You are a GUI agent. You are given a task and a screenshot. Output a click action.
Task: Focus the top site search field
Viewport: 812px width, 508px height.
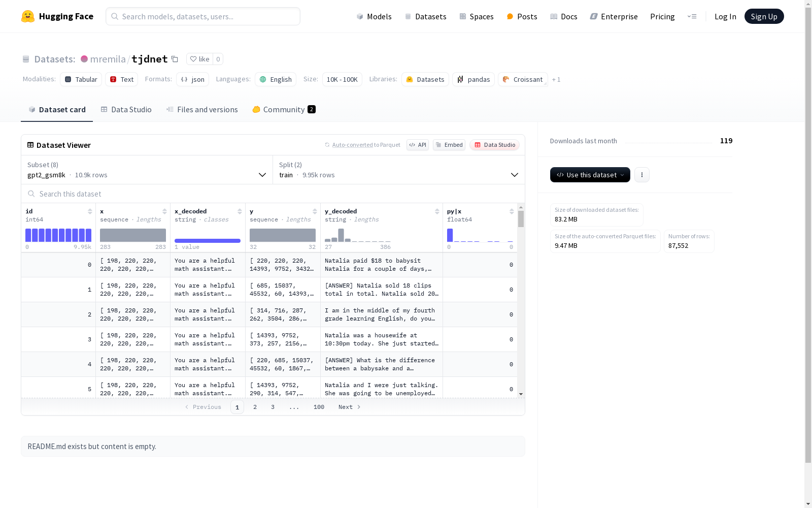tap(203, 16)
